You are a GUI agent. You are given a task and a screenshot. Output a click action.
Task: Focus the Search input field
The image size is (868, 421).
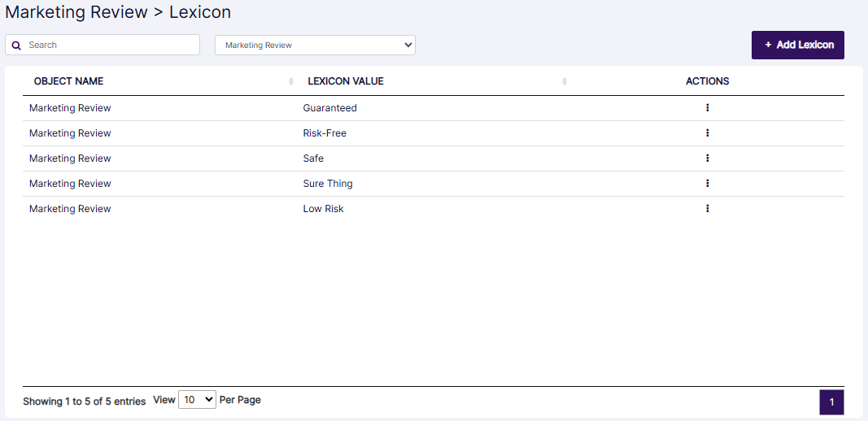[103, 45]
